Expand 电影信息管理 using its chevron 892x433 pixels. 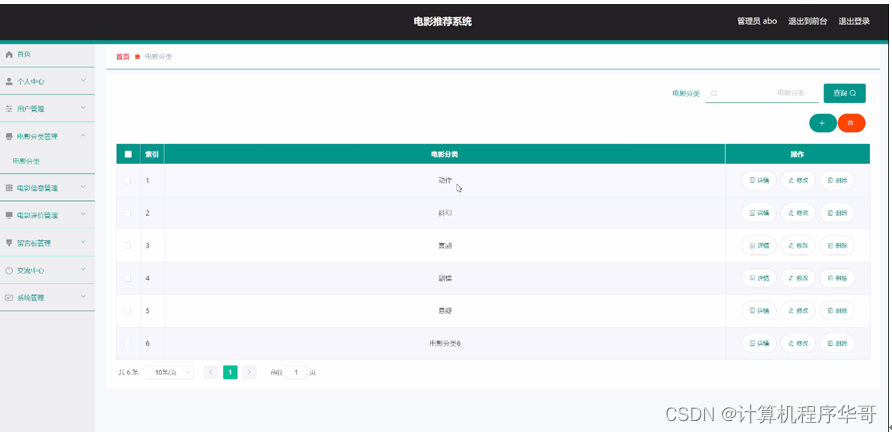coord(83,187)
